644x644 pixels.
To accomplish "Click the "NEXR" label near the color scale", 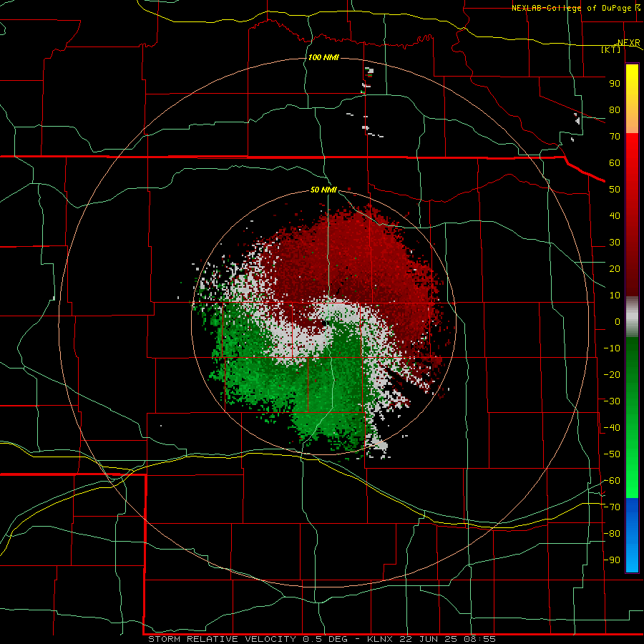I will click(629, 43).
